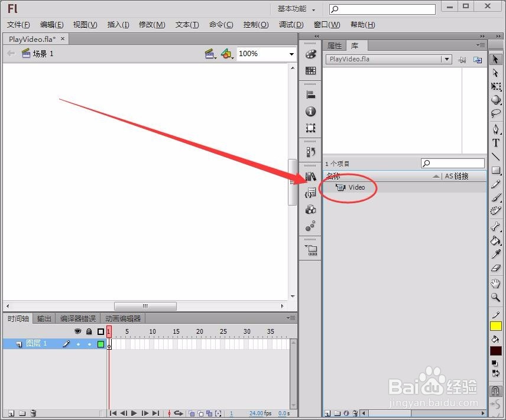Screen dimensions: 506x420
Task: Toggle Snap to Objects magnet
Action: tap(496, 390)
